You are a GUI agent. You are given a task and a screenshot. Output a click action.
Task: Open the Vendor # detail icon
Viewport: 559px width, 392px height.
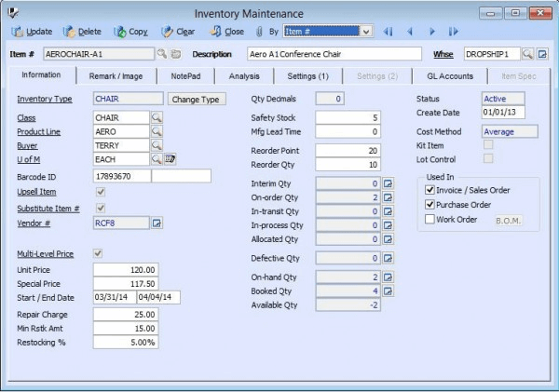pos(157,223)
